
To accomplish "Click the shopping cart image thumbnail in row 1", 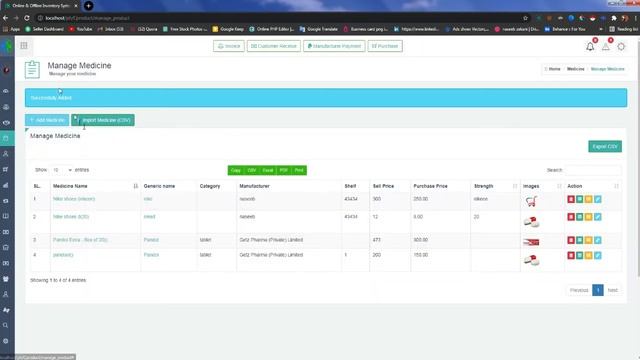I will pos(531,201).
